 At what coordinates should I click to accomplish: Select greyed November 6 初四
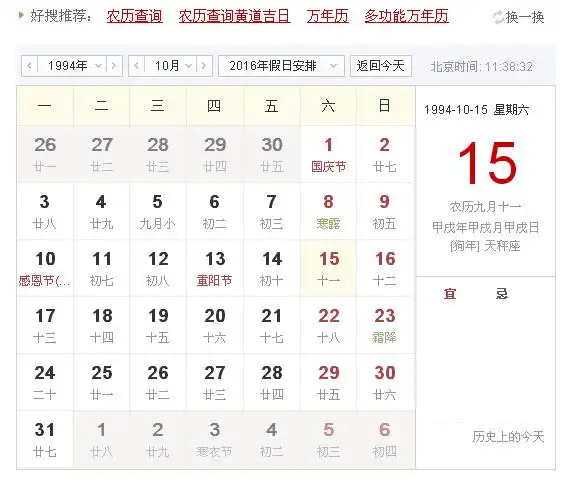[x=385, y=440]
